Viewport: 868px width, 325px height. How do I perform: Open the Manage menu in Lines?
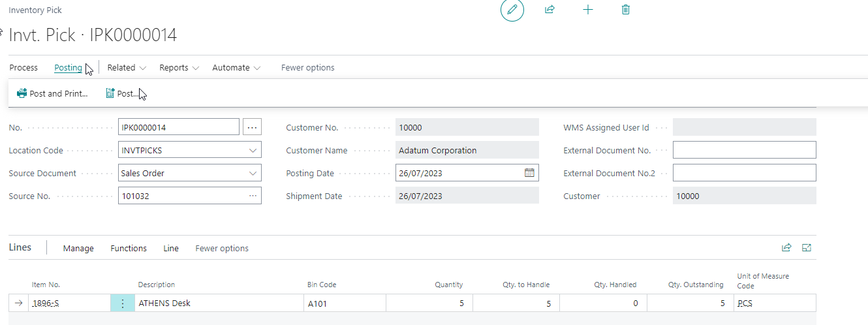[78, 249]
